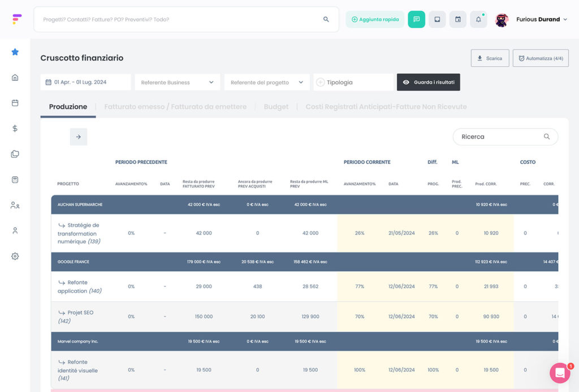Open project Refonte identité visuelle (141)
The image size is (579, 392).
pos(78,370)
